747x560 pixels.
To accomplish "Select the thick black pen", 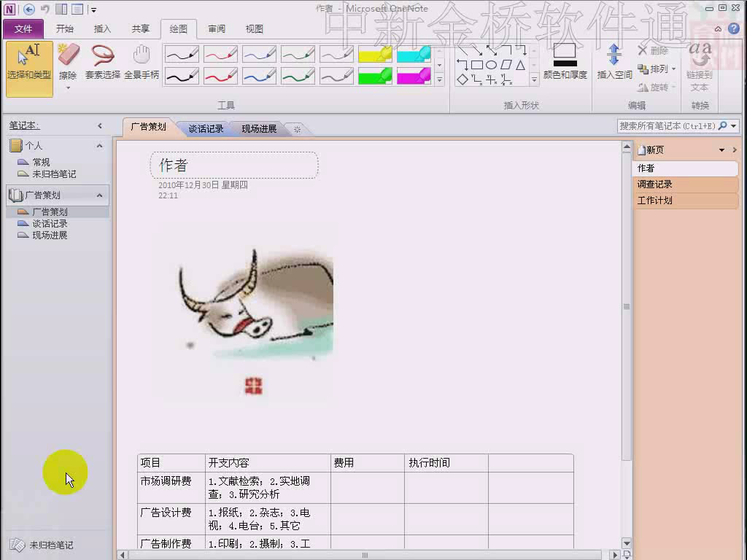I will (x=182, y=76).
